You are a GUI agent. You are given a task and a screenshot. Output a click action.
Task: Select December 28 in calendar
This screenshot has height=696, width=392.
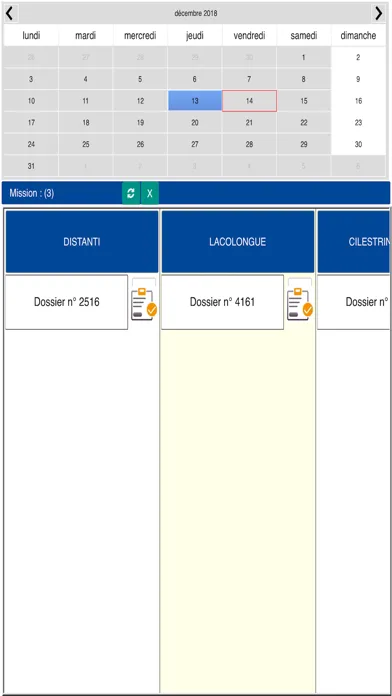pos(249,144)
